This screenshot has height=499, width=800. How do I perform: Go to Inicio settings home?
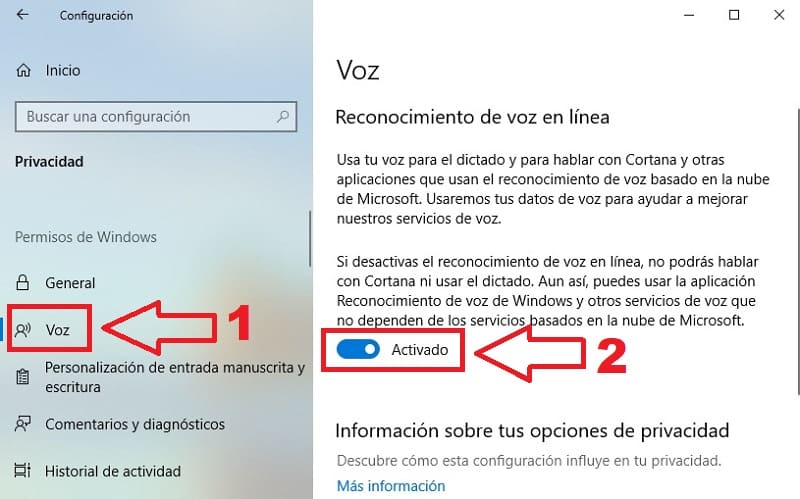(63, 70)
